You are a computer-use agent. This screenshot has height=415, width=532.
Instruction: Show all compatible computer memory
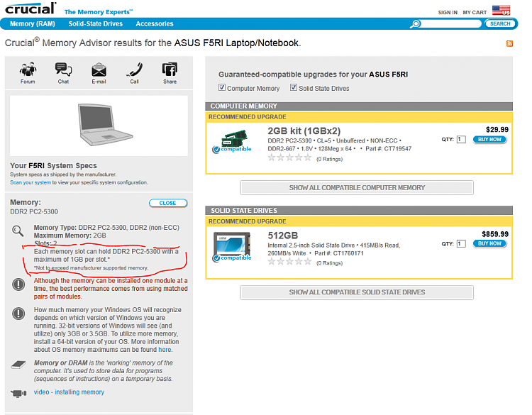357,188
